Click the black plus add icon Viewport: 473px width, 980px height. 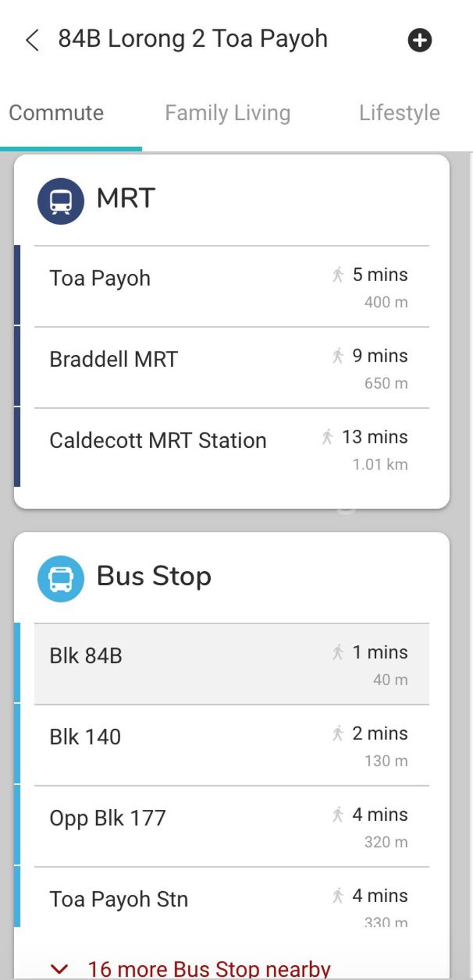(x=419, y=40)
